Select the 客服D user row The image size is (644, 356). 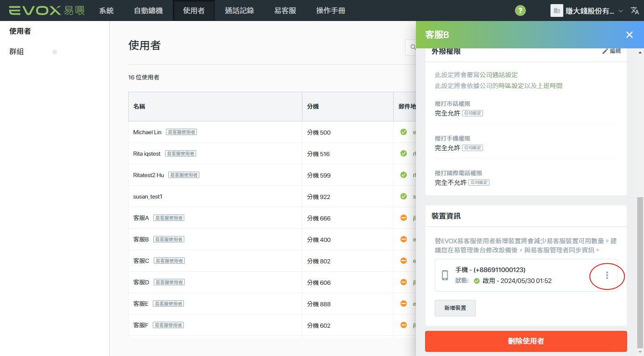pyautogui.click(x=272, y=282)
